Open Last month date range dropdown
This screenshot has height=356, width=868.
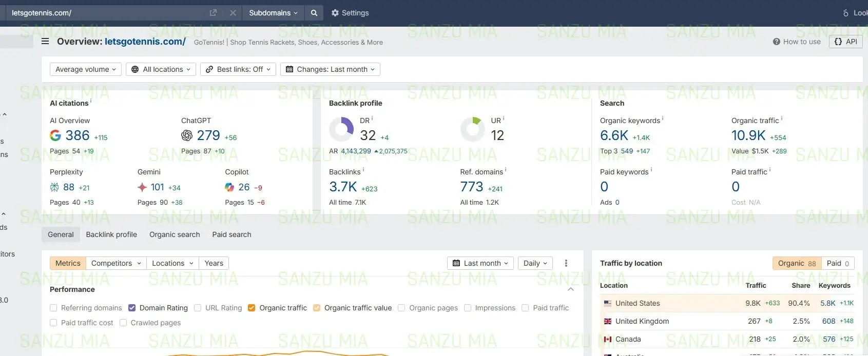(x=480, y=263)
